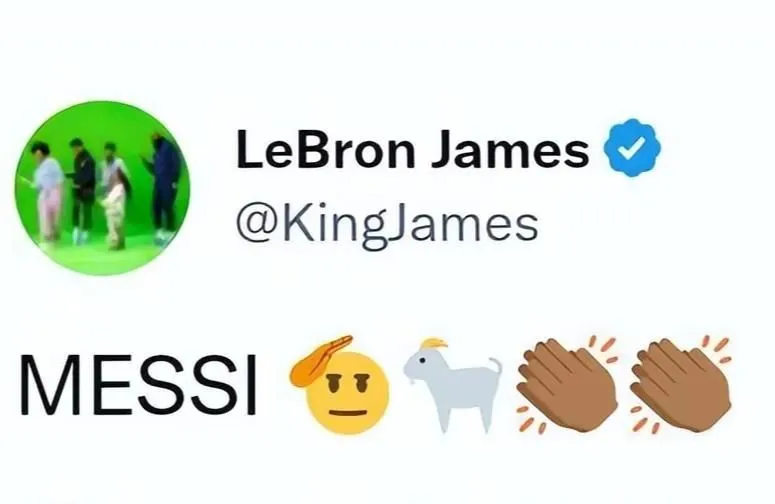Open the LeBron James display name
This screenshot has width=775, height=504.
(413, 150)
